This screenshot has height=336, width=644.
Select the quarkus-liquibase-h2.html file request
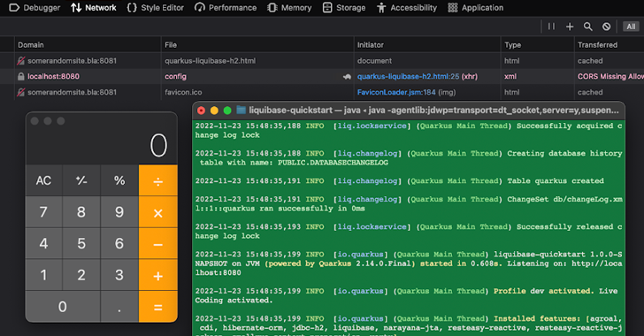(210, 61)
